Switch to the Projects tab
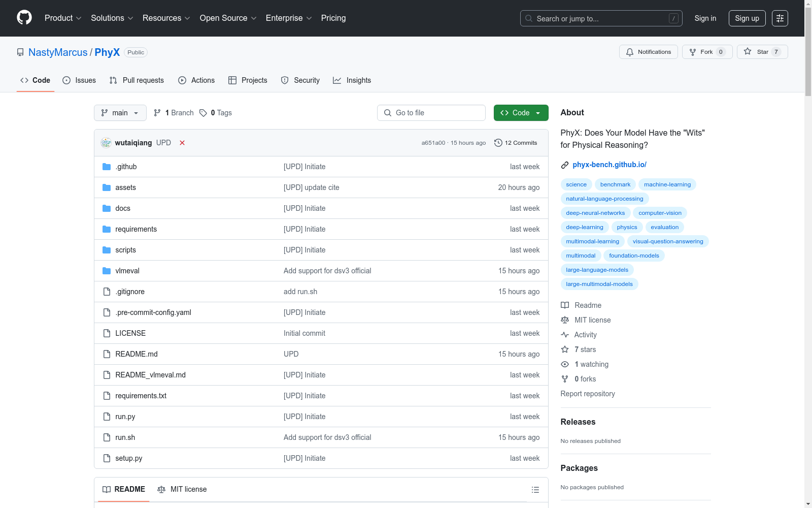This screenshot has height=508, width=812. click(248, 80)
